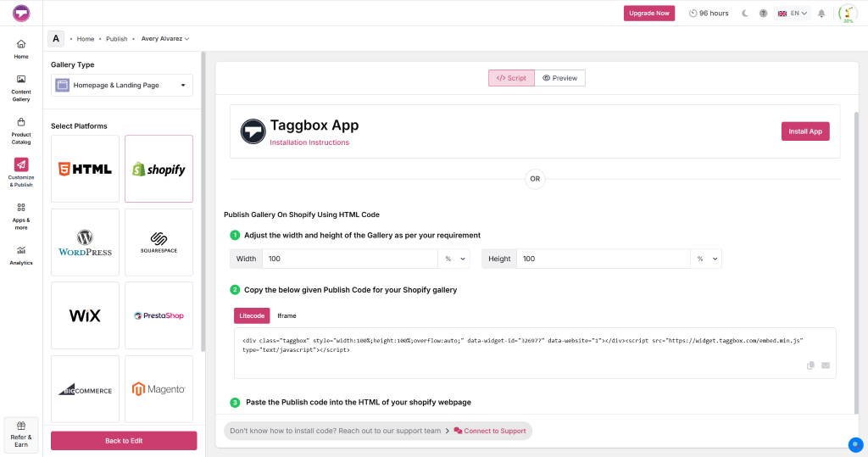This screenshot has height=457, width=868.
Task: Click the workspace letter A badge
Action: [56, 39]
